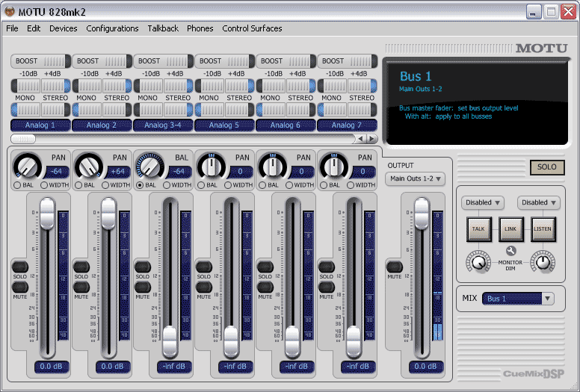Click the Analog 6 level field -inf dB

click(297, 367)
